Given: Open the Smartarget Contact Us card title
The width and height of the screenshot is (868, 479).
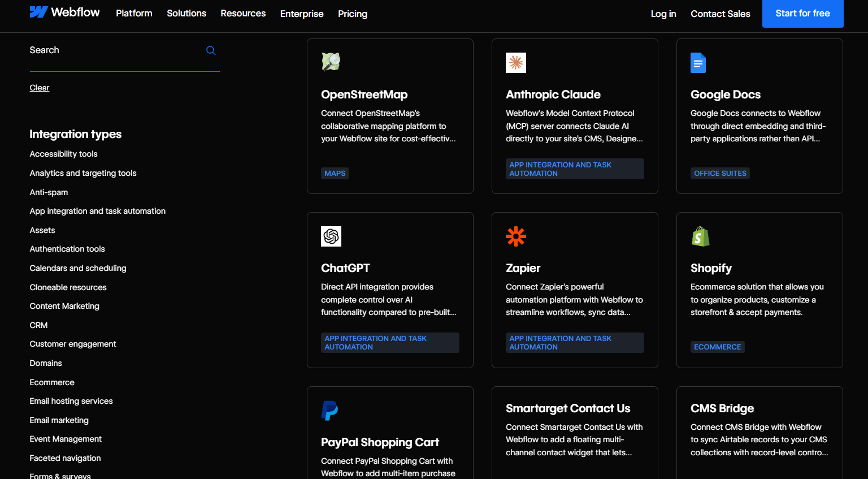Looking at the screenshot, I should tap(568, 408).
